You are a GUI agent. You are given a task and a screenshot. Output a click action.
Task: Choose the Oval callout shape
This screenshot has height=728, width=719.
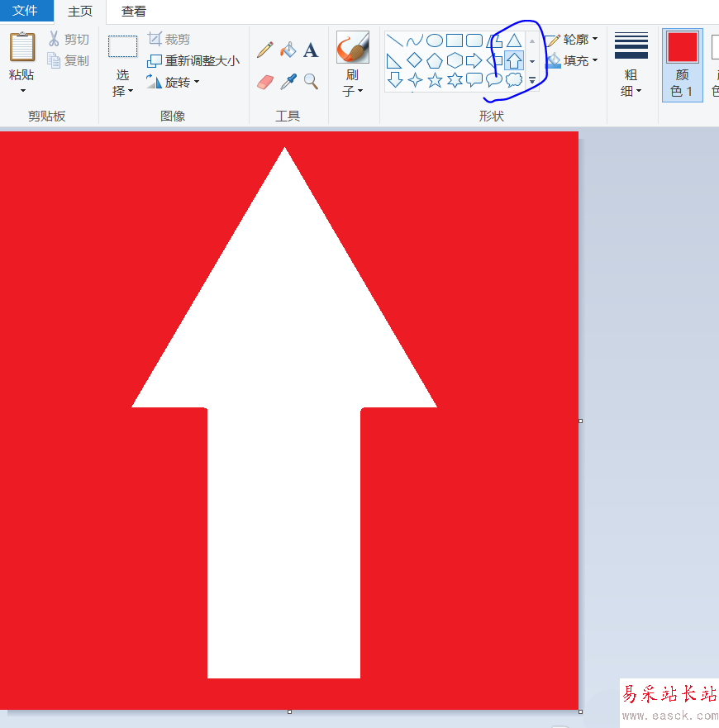(x=494, y=80)
